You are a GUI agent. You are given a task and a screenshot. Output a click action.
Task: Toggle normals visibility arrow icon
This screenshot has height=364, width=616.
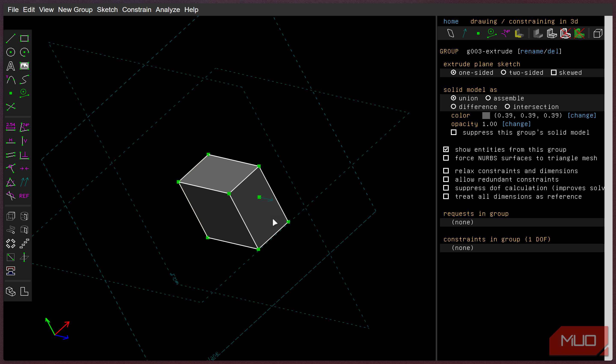pos(464,33)
